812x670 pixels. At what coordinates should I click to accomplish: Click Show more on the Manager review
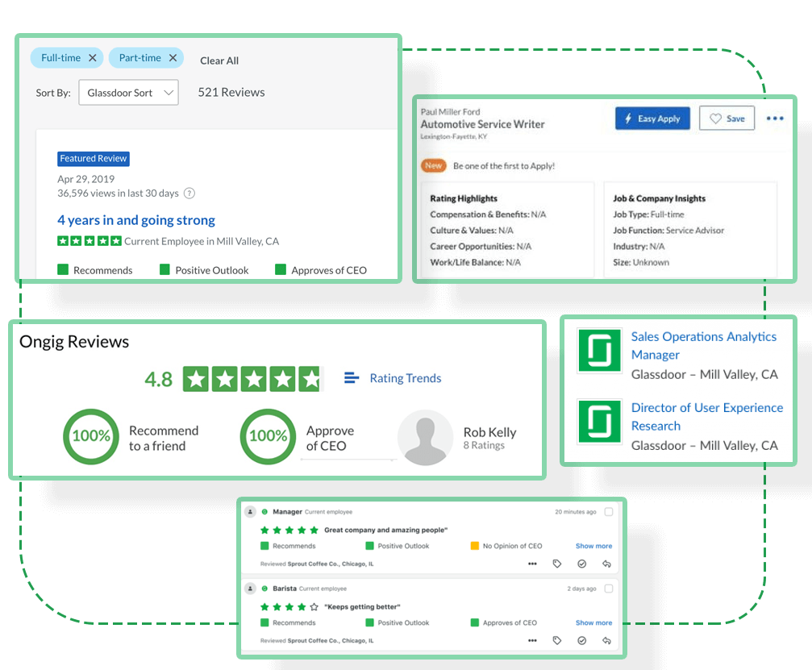coord(594,546)
